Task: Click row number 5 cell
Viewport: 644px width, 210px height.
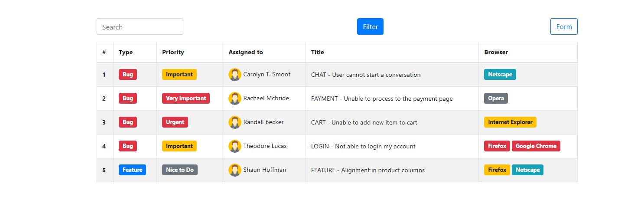Action: click(105, 170)
